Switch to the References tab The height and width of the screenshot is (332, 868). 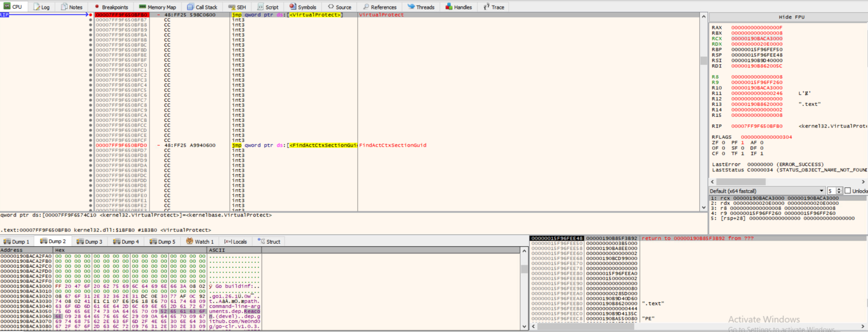point(380,7)
